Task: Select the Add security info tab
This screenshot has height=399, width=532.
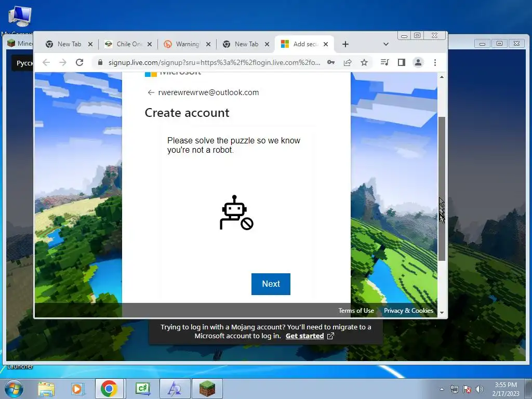Action: (x=303, y=44)
